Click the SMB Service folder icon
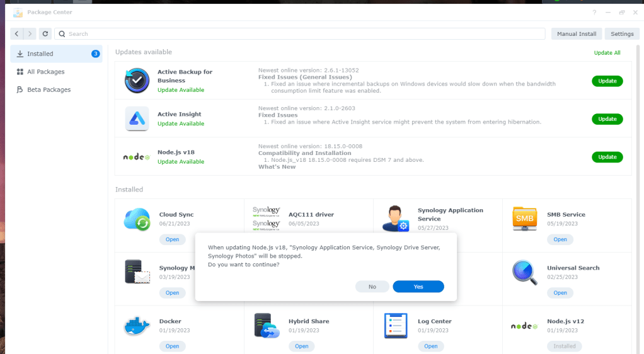Screen dimensions: 644x354 pos(524,219)
